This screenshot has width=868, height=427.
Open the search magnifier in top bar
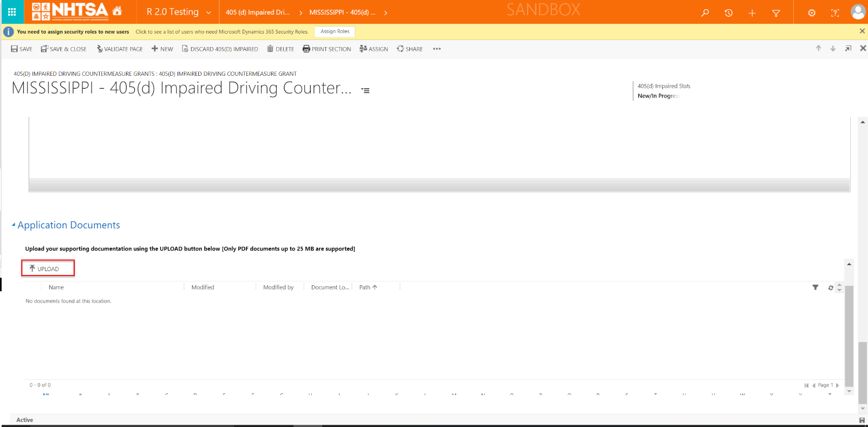[x=705, y=12]
